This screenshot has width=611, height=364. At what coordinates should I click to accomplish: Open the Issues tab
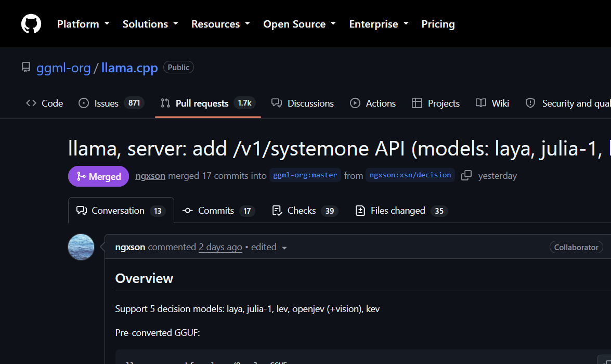pos(111,103)
